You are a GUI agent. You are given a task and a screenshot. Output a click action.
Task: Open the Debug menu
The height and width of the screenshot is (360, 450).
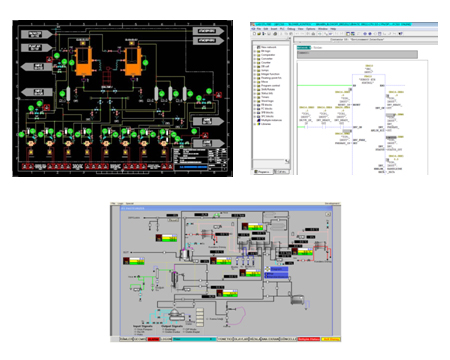[x=291, y=29]
